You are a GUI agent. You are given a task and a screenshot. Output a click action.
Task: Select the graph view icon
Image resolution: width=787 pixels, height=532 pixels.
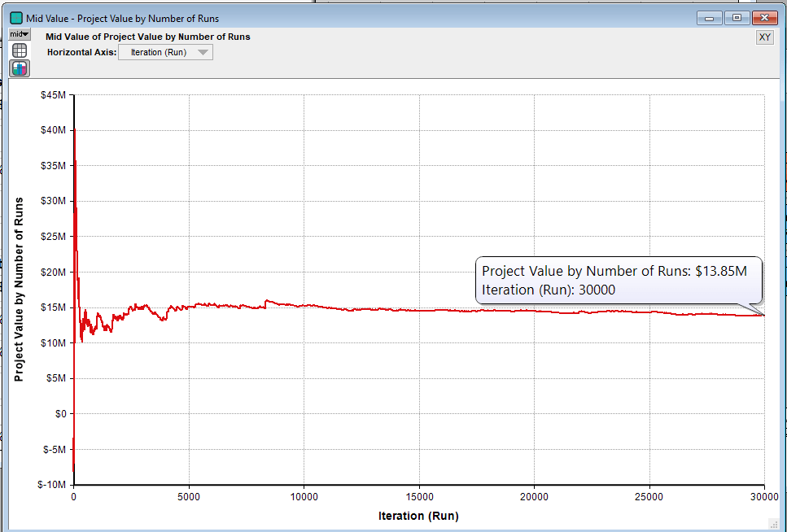(x=20, y=68)
